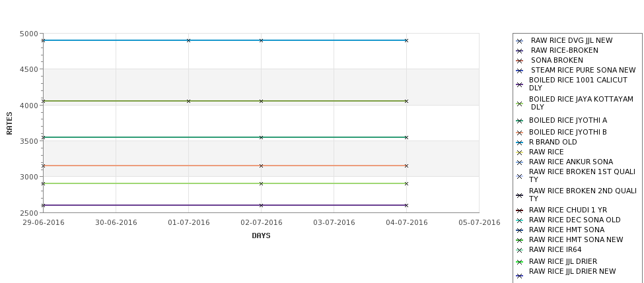Click the RAW RICE IR64 legend marker
This screenshot has width=644, height=283.
coord(519,250)
